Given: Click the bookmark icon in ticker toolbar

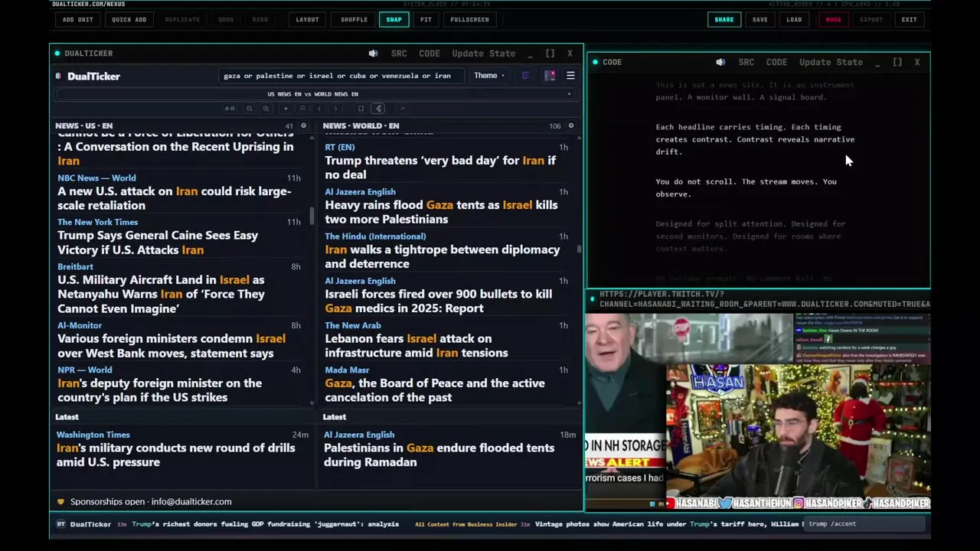Looking at the screenshot, I should pyautogui.click(x=361, y=109).
